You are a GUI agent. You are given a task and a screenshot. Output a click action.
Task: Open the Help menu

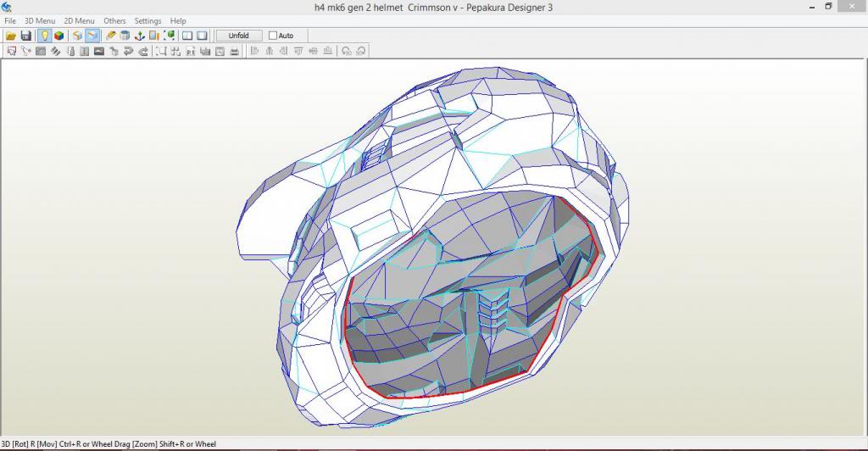pyautogui.click(x=178, y=20)
